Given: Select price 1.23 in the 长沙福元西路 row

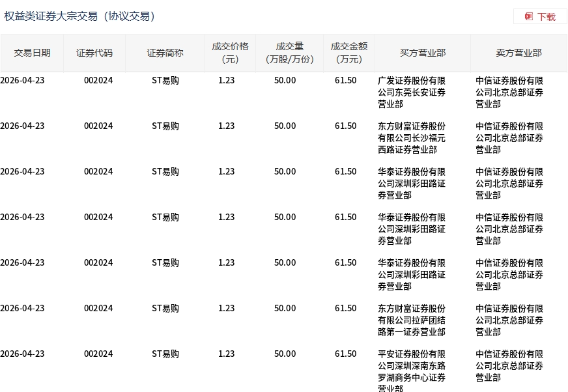Looking at the screenshot, I should 227,126.
